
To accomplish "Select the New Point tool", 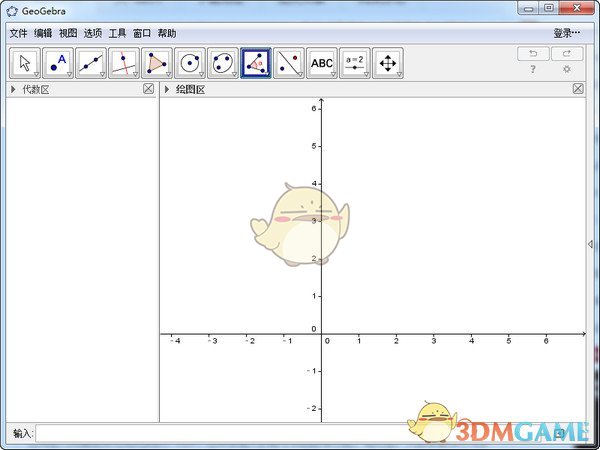I will pyautogui.click(x=58, y=63).
